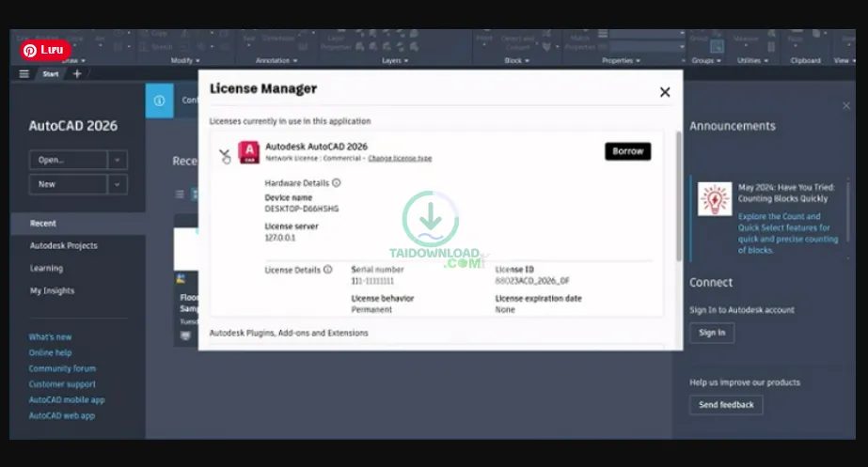Expand the New button dropdown arrow
Image resolution: width=868 pixels, height=467 pixels.
118,184
